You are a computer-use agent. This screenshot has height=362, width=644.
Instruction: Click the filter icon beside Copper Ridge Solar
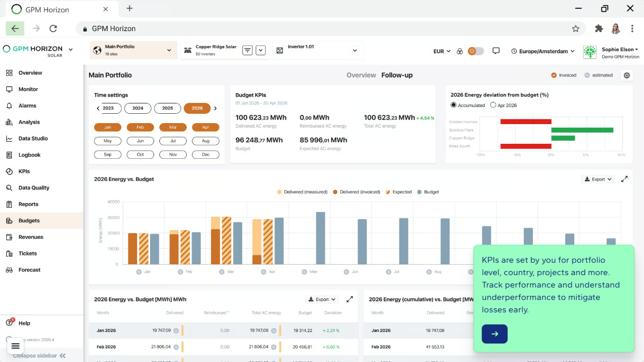pyautogui.click(x=248, y=50)
